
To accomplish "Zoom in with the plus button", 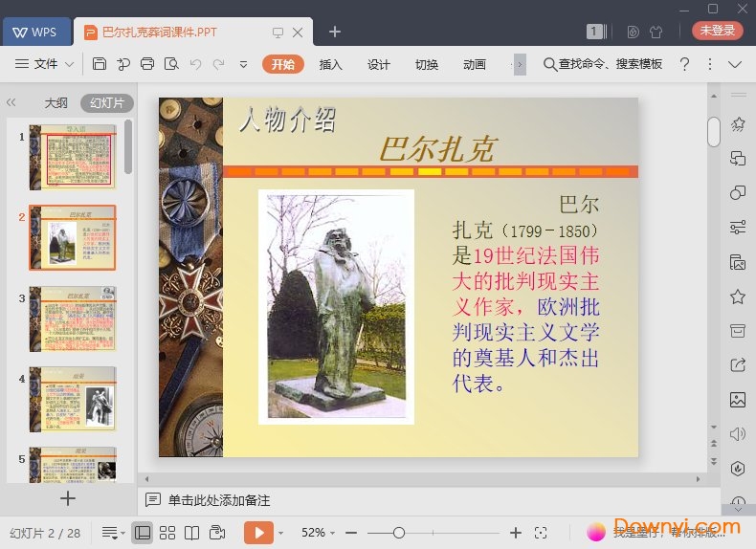I will [516, 533].
